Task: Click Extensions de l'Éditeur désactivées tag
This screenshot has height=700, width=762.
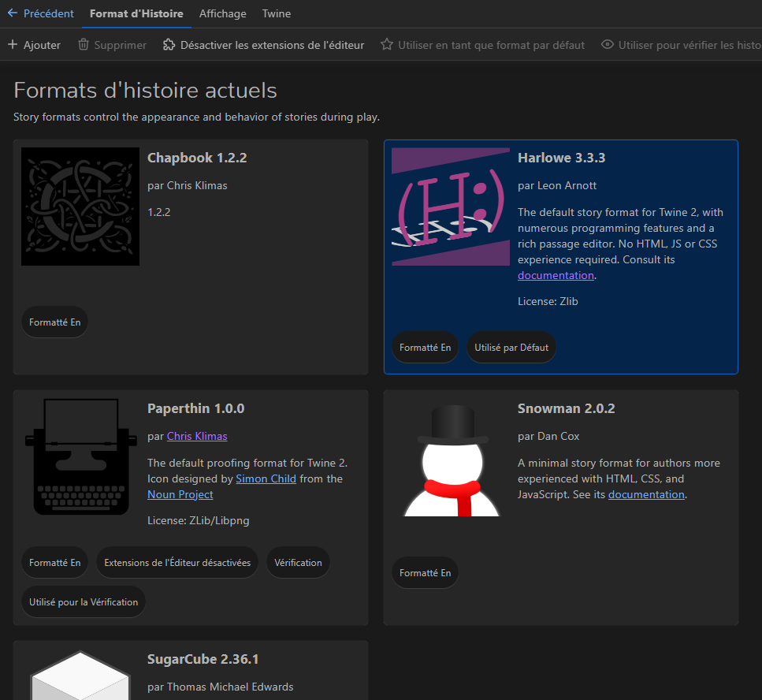Action: (x=177, y=562)
